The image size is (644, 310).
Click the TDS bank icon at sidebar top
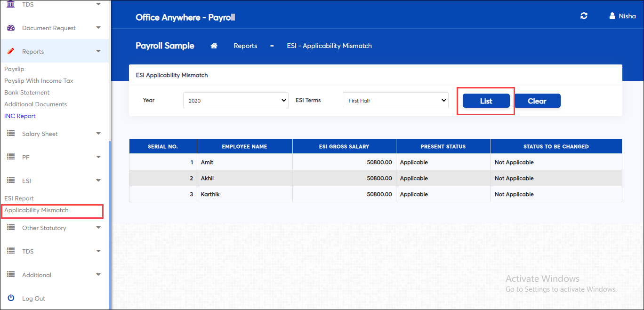(x=11, y=4)
